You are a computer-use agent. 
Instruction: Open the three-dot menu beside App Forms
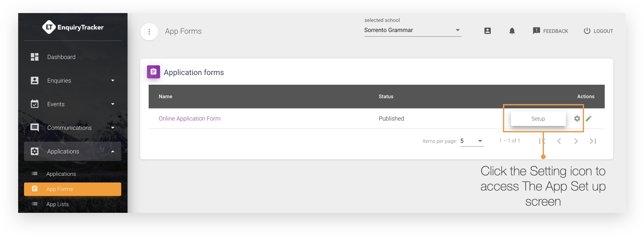(x=149, y=32)
